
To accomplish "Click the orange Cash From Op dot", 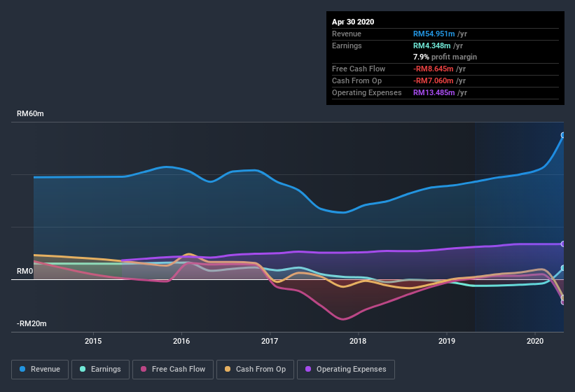I will click(x=228, y=369).
